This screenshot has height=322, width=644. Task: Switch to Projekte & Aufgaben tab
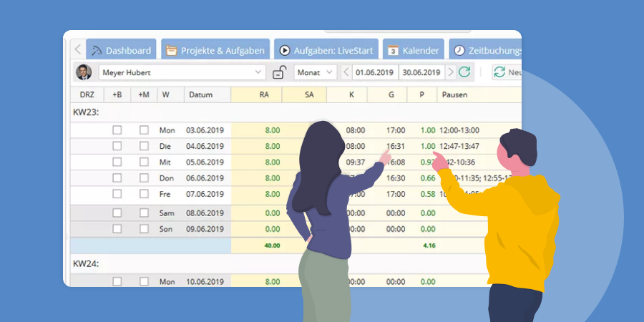coord(215,50)
